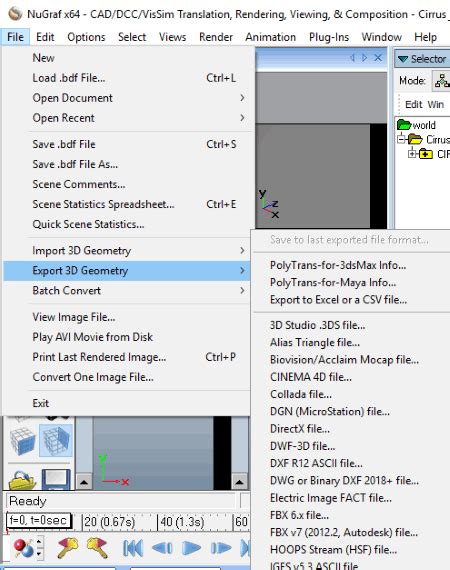Screen dimensions: 450x570
Task: Select Export 3D Geometry menu entry
Action: (126, 270)
